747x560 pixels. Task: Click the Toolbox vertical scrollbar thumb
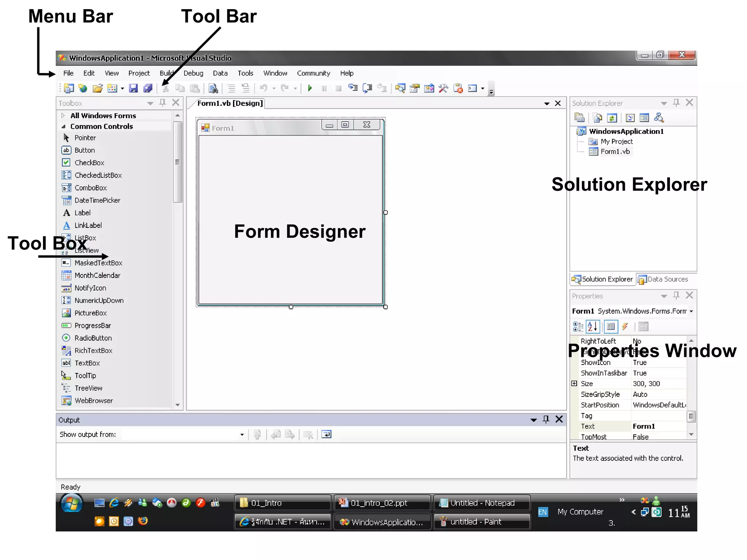(178, 162)
